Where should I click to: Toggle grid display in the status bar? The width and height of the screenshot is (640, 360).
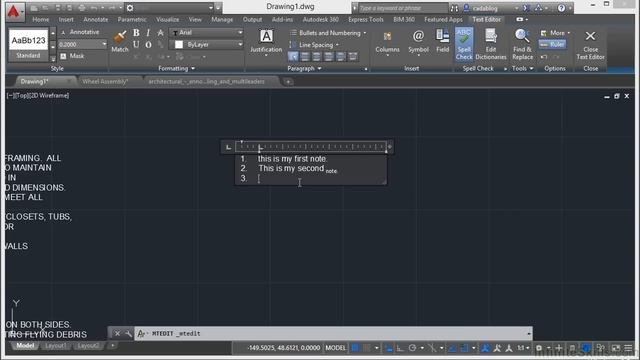pos(355,348)
